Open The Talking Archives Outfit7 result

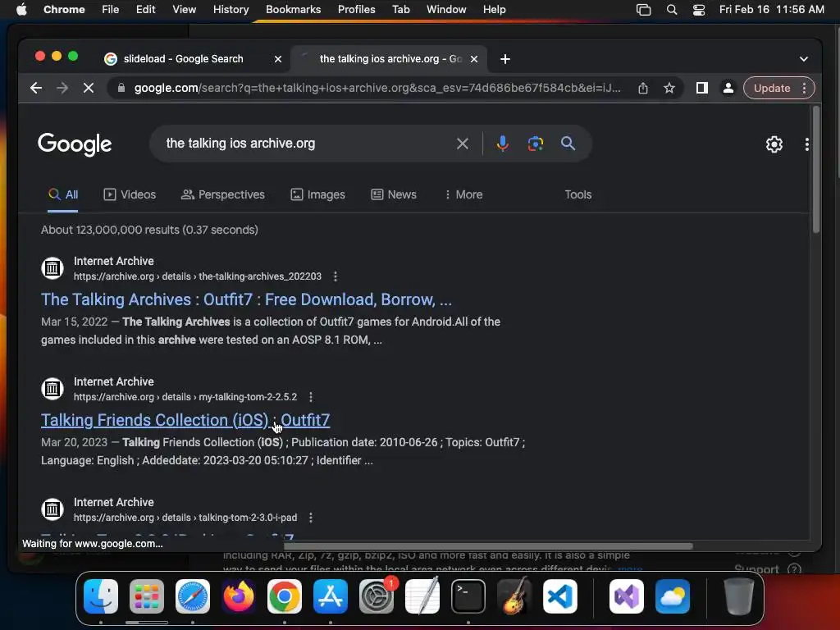coord(246,299)
